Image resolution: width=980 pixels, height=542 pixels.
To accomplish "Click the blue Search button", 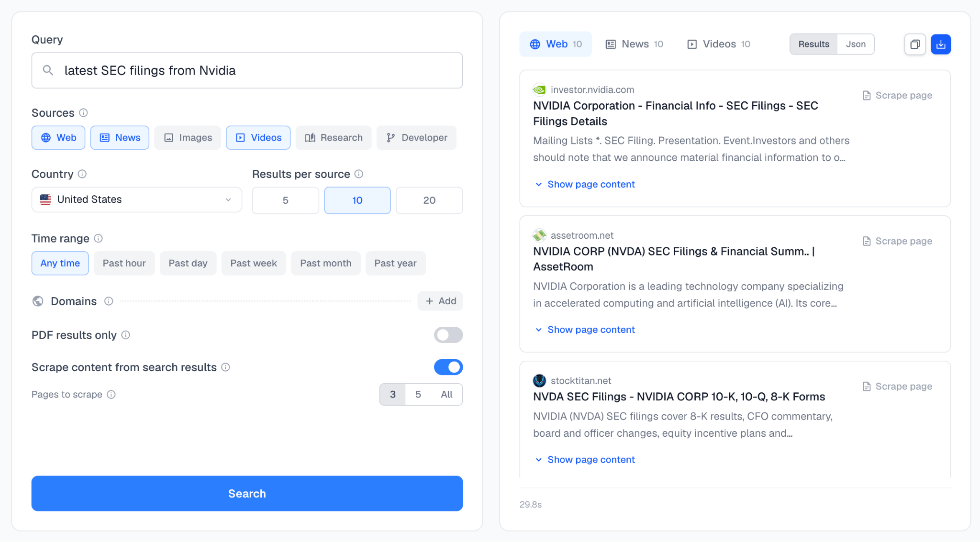I will 247,494.
